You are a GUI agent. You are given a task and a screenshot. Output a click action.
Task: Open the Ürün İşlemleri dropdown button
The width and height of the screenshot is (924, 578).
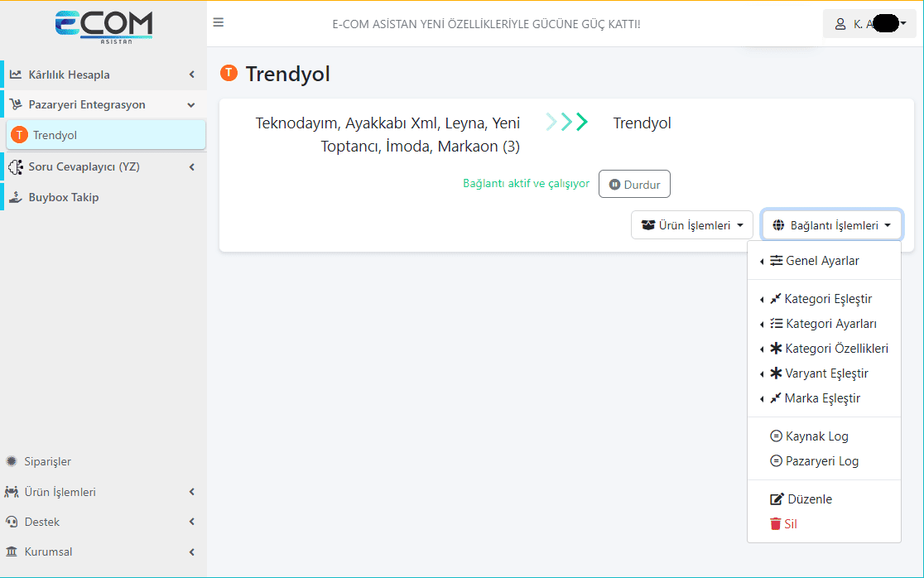[x=692, y=225]
